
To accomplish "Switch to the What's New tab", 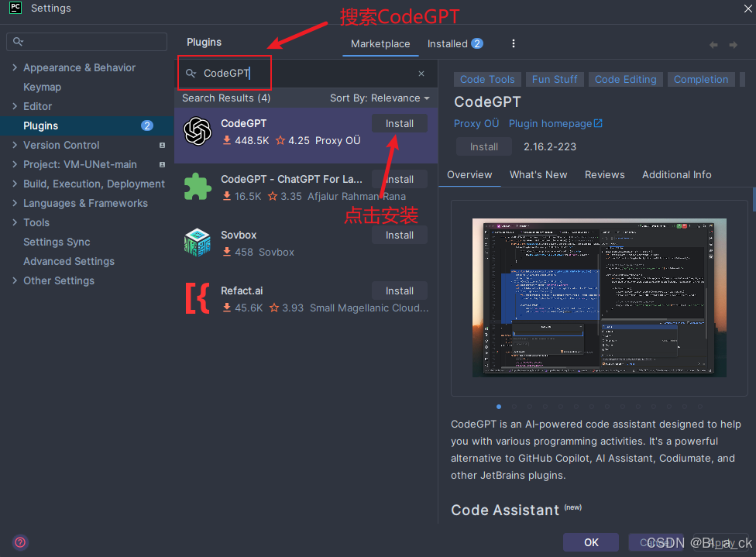I will pos(538,174).
